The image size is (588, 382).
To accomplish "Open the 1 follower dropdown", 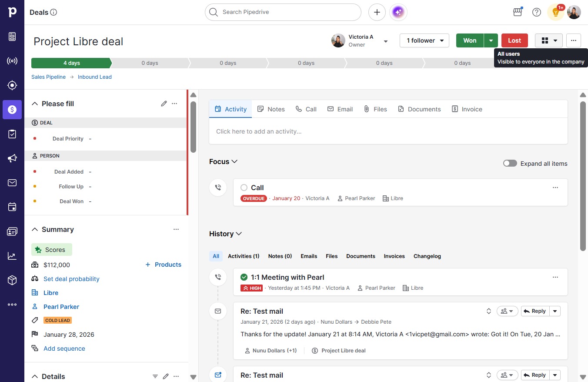I will click(424, 40).
